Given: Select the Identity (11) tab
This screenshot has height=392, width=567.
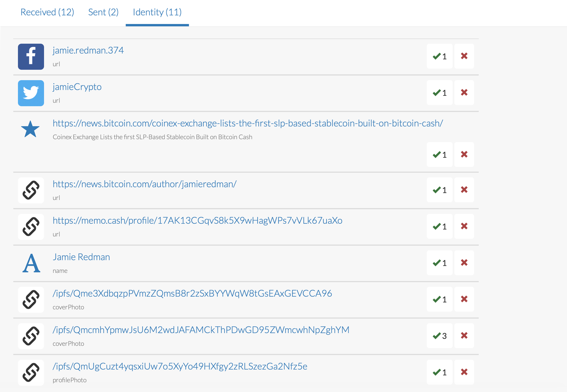Looking at the screenshot, I should point(157,12).
